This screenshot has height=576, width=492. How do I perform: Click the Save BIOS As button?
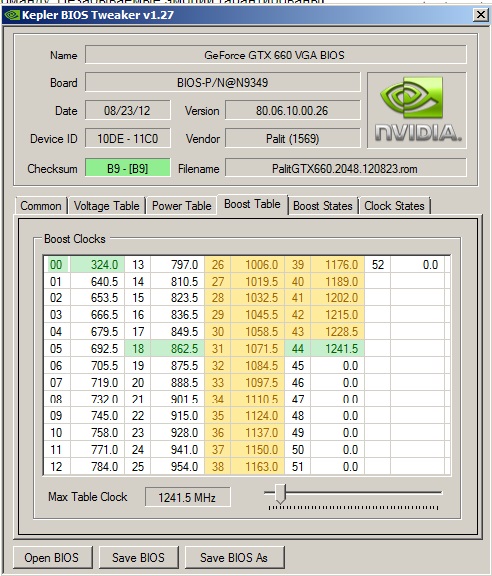pyautogui.click(x=234, y=558)
